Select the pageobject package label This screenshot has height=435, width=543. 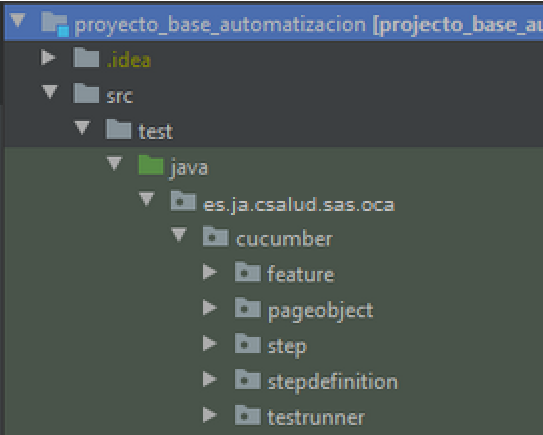pyautogui.click(x=321, y=311)
